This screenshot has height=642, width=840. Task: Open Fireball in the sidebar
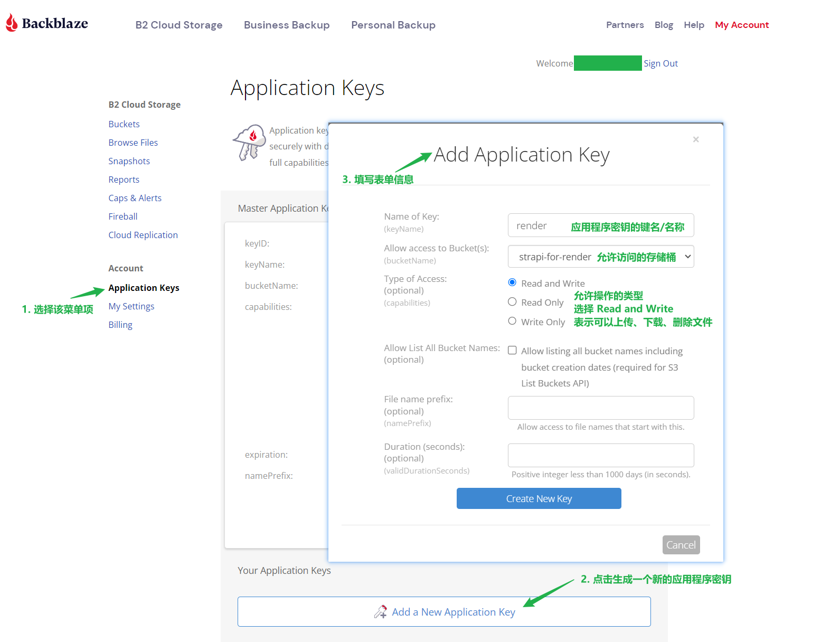point(122,216)
